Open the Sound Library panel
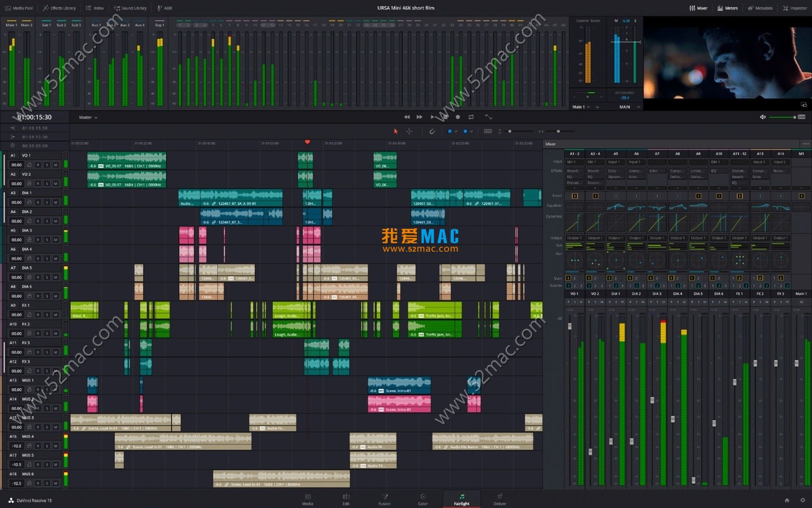Viewport: 812px width, 508px height. 130,8
